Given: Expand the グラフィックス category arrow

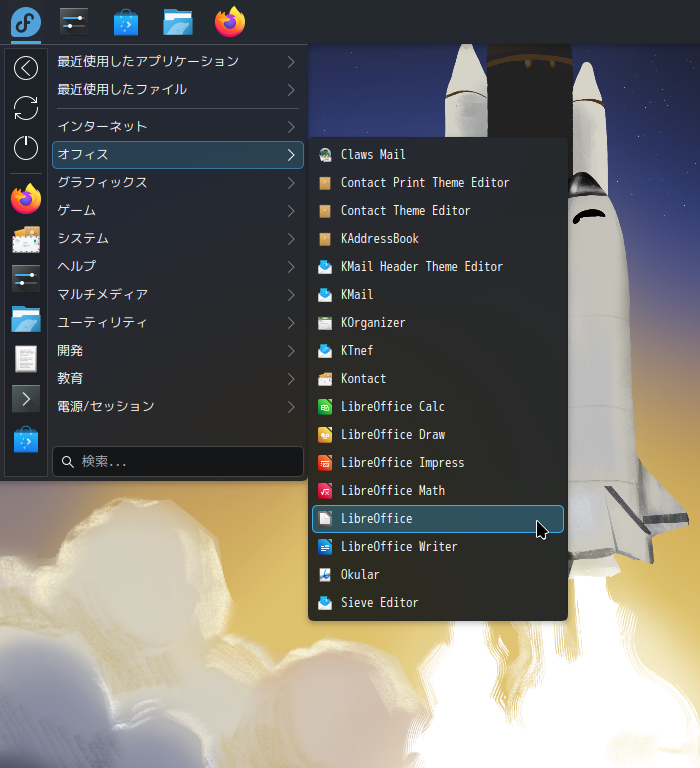Looking at the screenshot, I should [291, 183].
